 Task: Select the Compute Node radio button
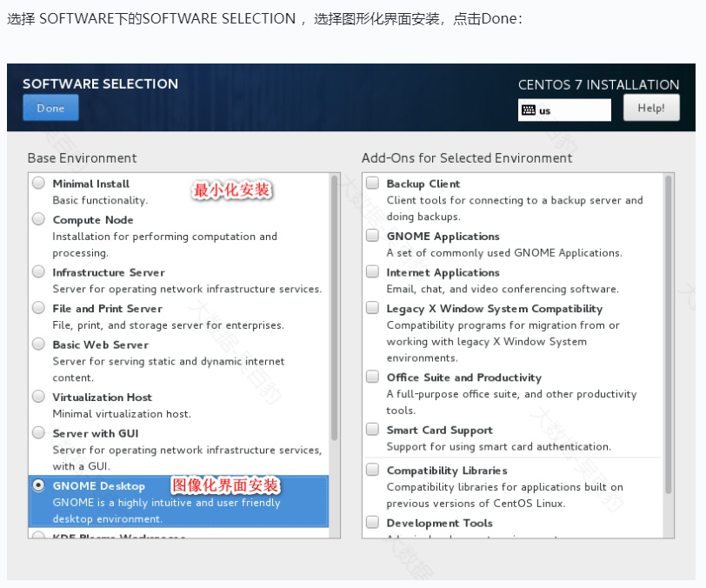39,219
